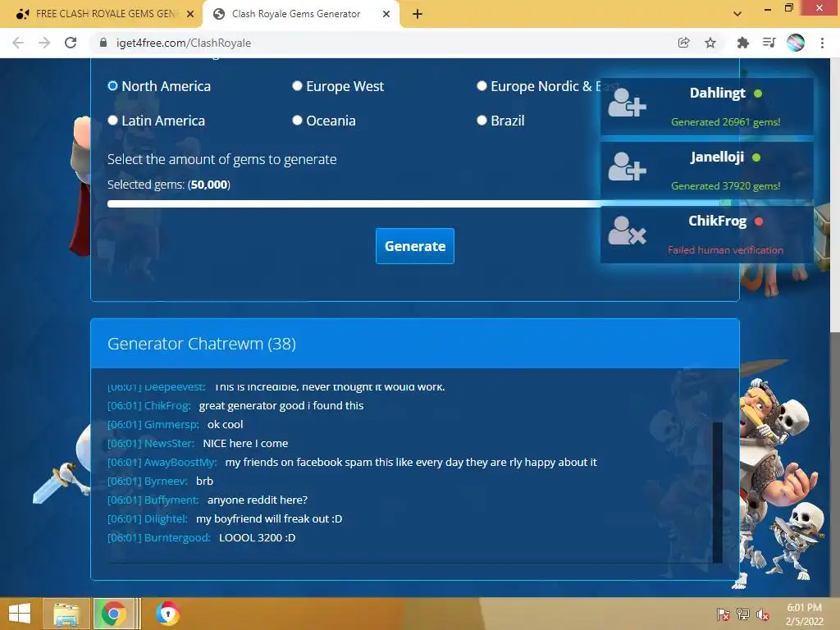
Task: Click Byrneev's 'brb' chat message
Action: coord(204,481)
